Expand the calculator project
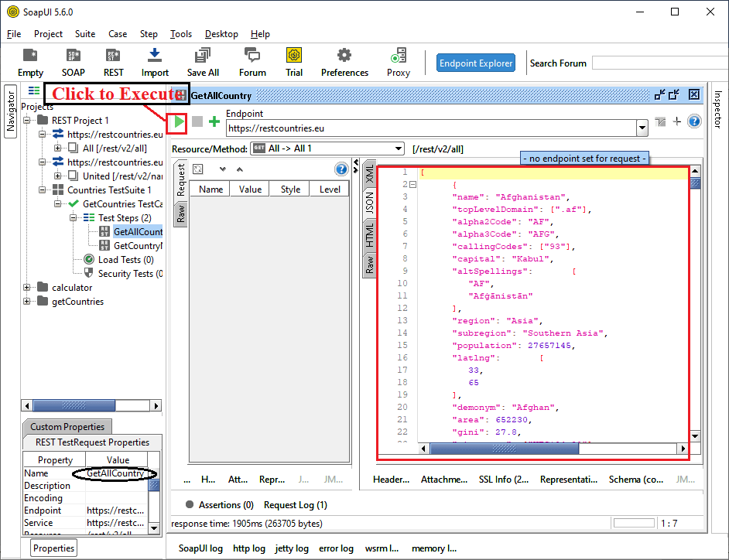This screenshot has height=560, width=729. tap(27, 288)
